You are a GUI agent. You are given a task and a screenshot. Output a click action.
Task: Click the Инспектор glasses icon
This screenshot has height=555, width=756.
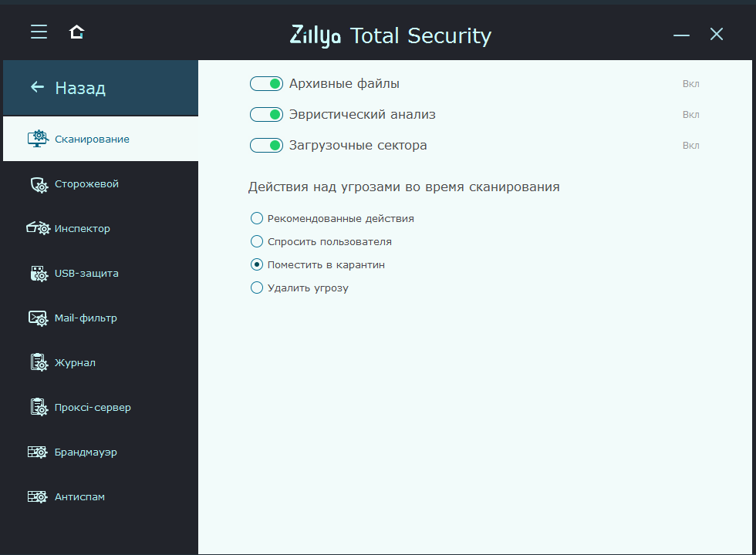[x=38, y=229]
